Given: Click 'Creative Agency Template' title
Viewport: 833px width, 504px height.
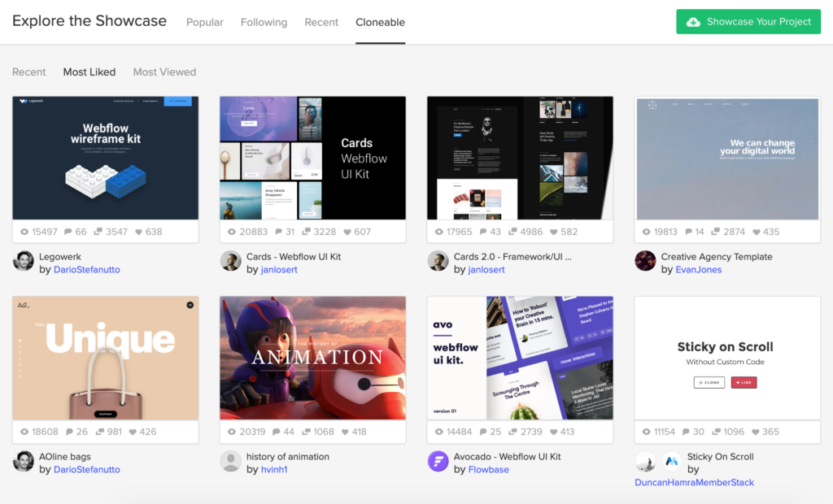Looking at the screenshot, I should click(x=717, y=257).
